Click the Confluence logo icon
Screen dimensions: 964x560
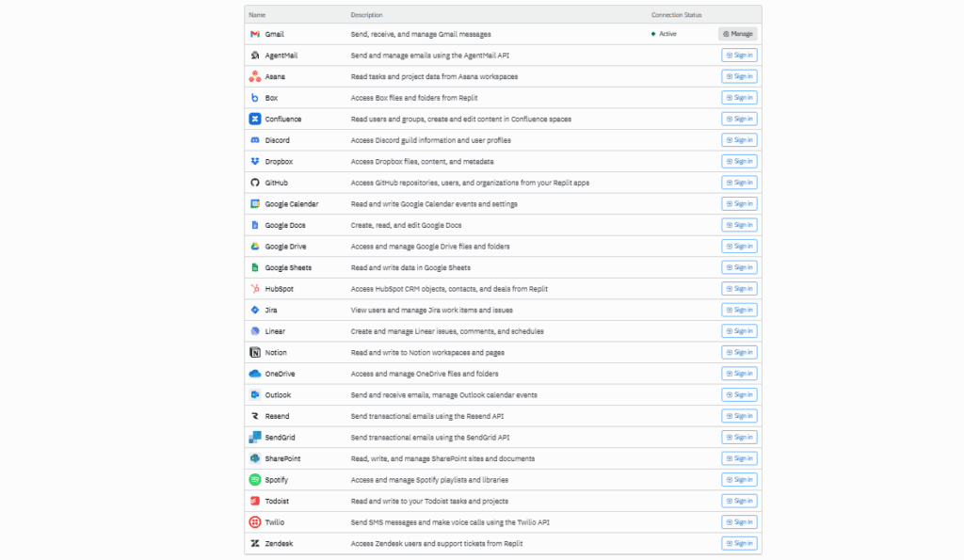[x=254, y=120]
